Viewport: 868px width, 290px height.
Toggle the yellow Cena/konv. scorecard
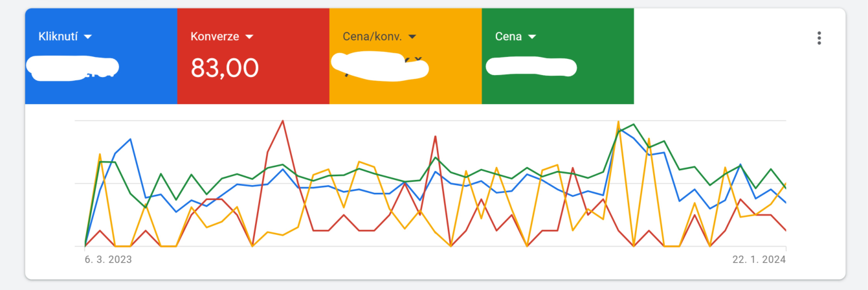point(405,56)
